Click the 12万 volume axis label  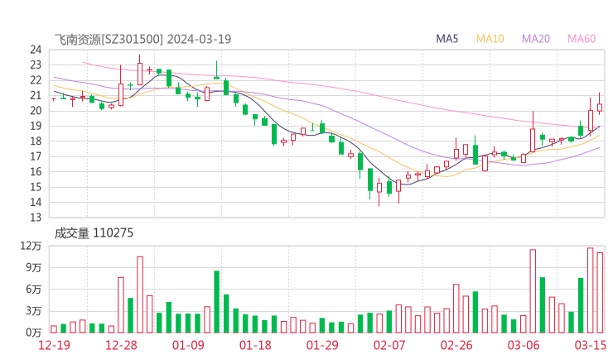click(31, 246)
